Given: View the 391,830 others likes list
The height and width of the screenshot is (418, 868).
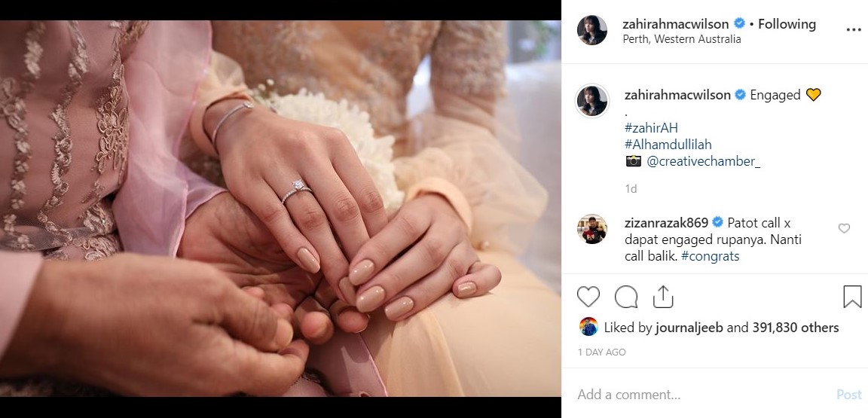Looking at the screenshot, I should click(x=795, y=328).
